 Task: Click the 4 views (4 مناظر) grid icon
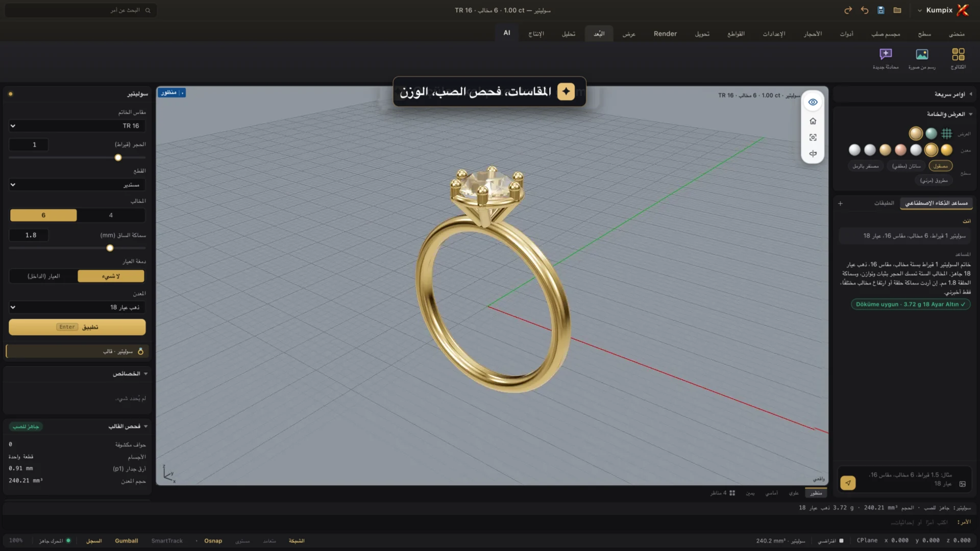tap(732, 493)
